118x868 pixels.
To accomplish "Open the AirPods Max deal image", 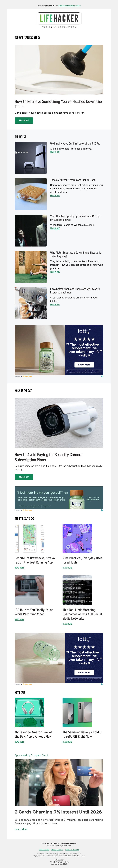I will click(29, 713).
